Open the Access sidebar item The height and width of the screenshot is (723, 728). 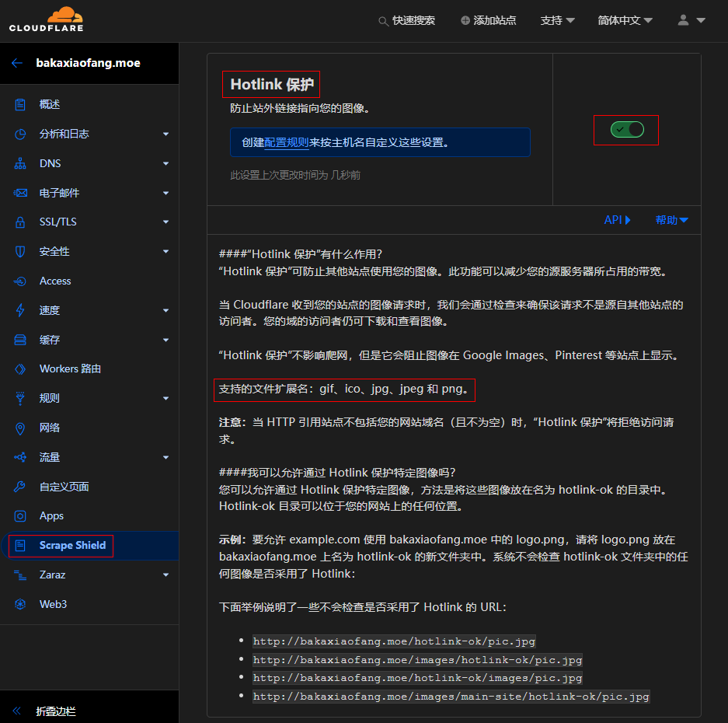[x=55, y=281]
